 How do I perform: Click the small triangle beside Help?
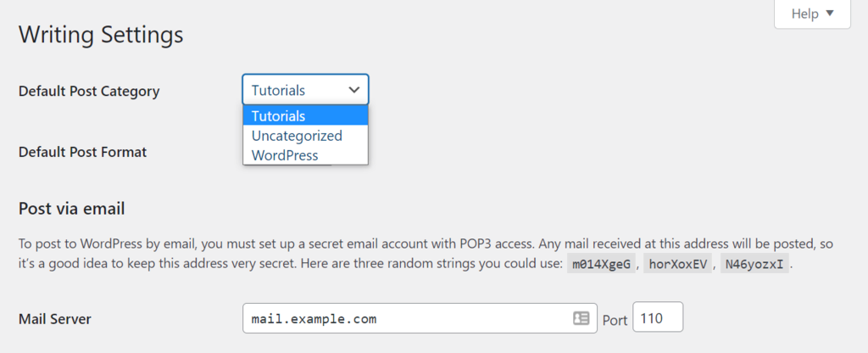coord(830,14)
